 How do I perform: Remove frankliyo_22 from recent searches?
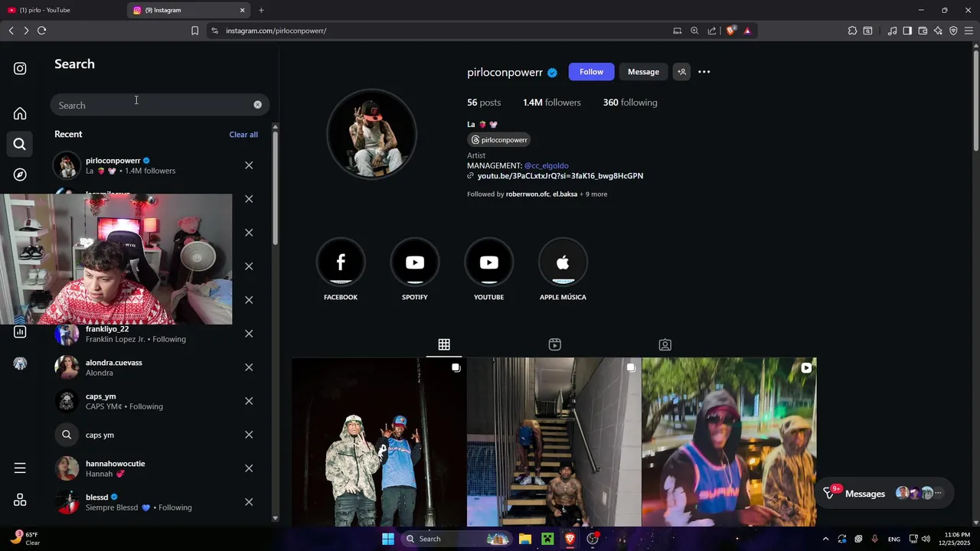(249, 334)
